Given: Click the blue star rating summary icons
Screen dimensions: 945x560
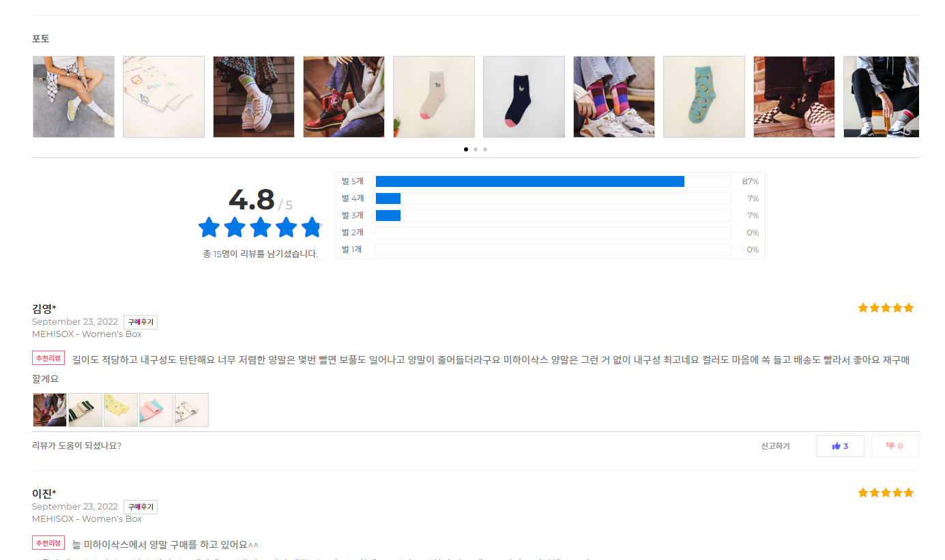Looking at the screenshot, I should (x=260, y=227).
